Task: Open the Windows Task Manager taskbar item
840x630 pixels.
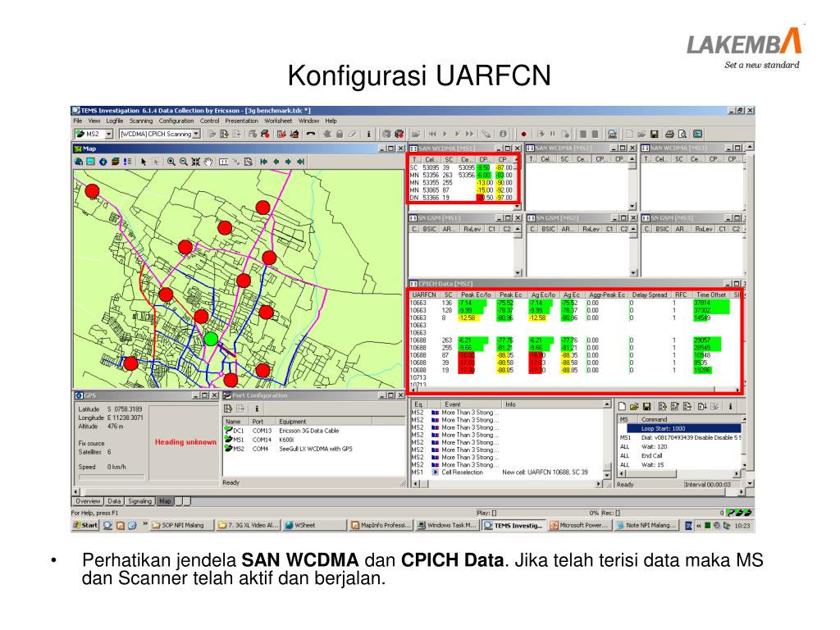Action: tap(447, 526)
